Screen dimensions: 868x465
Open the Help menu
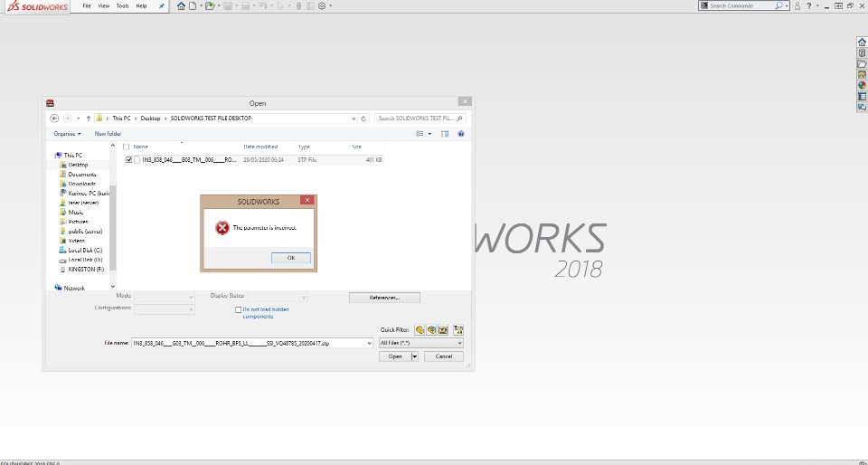pos(141,5)
